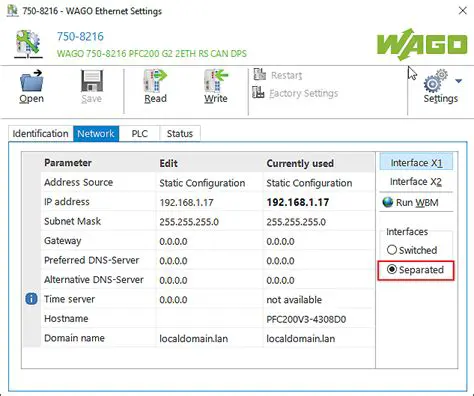The height and width of the screenshot is (396, 474).
Task: Click the Read from device icon
Action: tap(155, 80)
